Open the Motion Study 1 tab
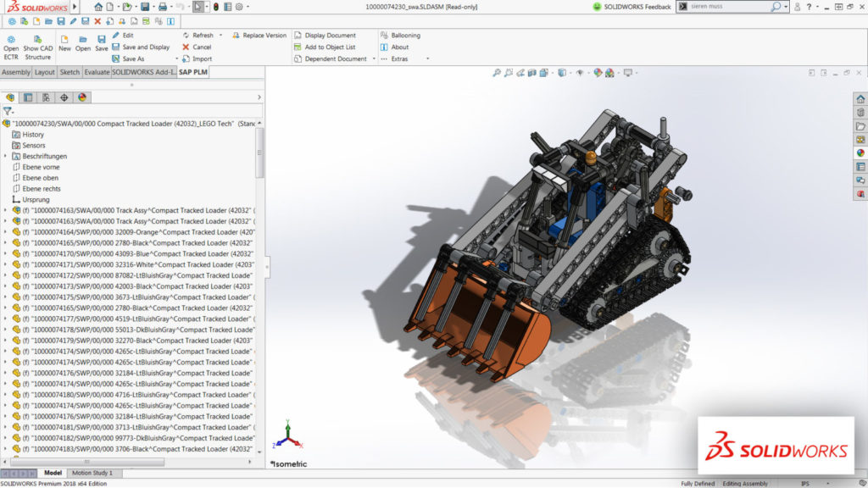The image size is (868, 488). click(x=92, y=473)
